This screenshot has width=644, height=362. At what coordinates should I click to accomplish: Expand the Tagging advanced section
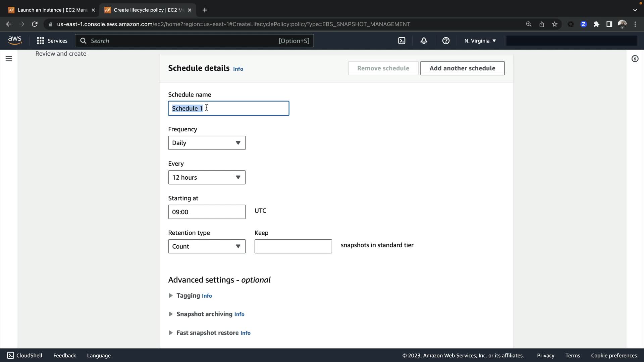(188, 295)
